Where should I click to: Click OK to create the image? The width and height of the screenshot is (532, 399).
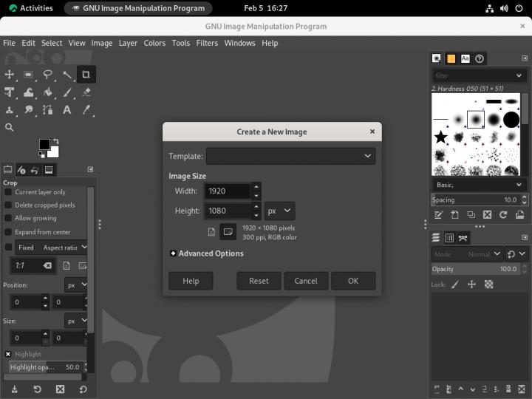[x=353, y=281]
